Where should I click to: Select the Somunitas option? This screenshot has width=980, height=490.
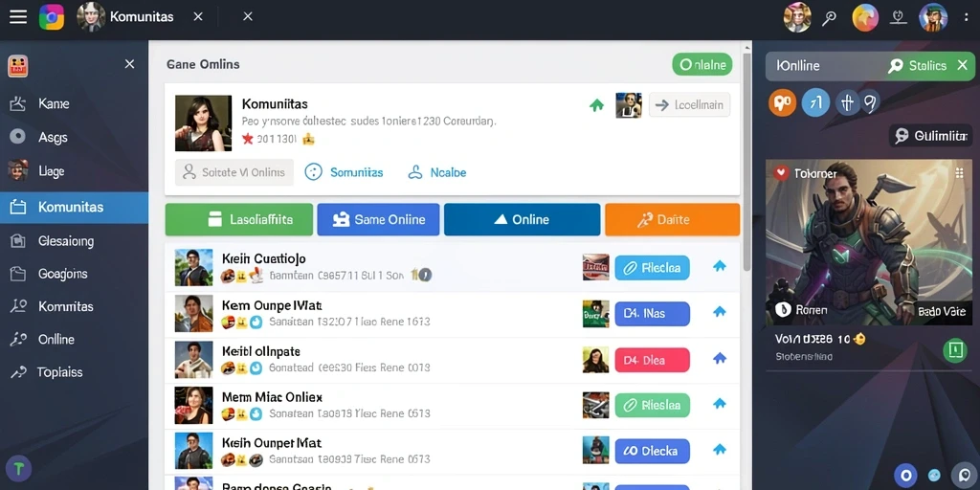[344, 172]
